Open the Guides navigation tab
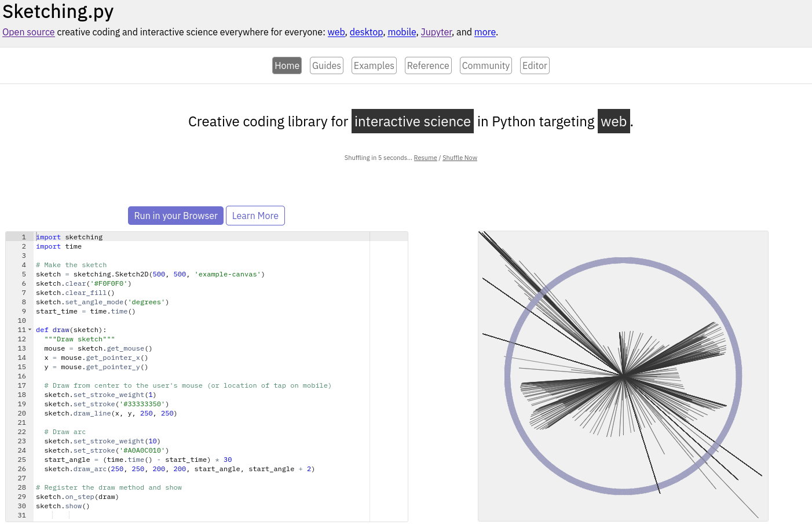The image size is (812, 532). point(327,65)
